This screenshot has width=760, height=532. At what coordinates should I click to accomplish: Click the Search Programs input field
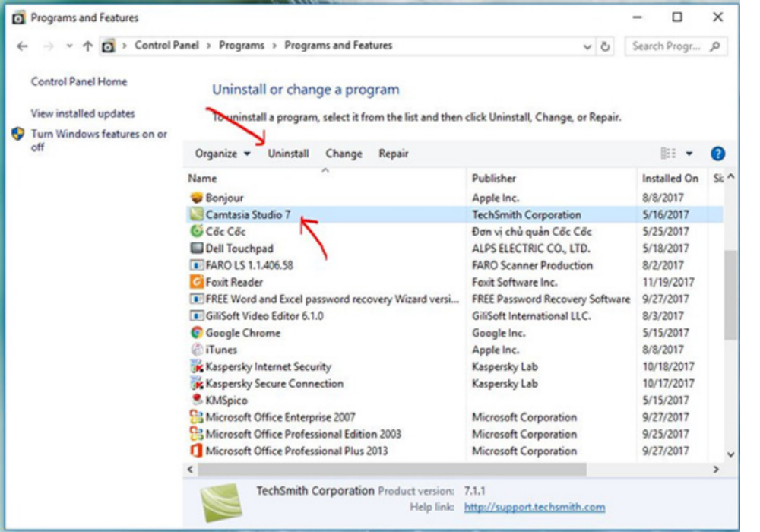[667, 46]
